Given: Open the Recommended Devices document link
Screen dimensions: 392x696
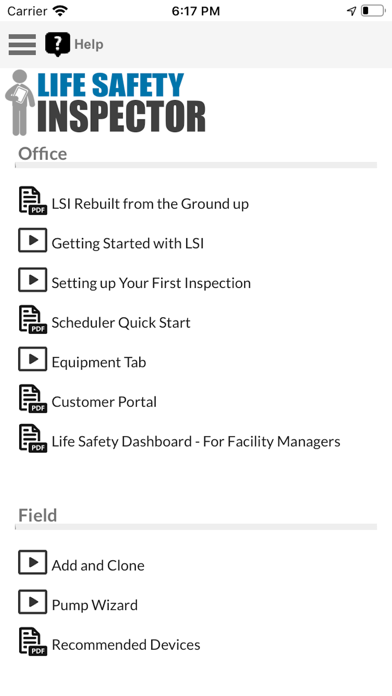Looking at the screenshot, I should 126,645.
